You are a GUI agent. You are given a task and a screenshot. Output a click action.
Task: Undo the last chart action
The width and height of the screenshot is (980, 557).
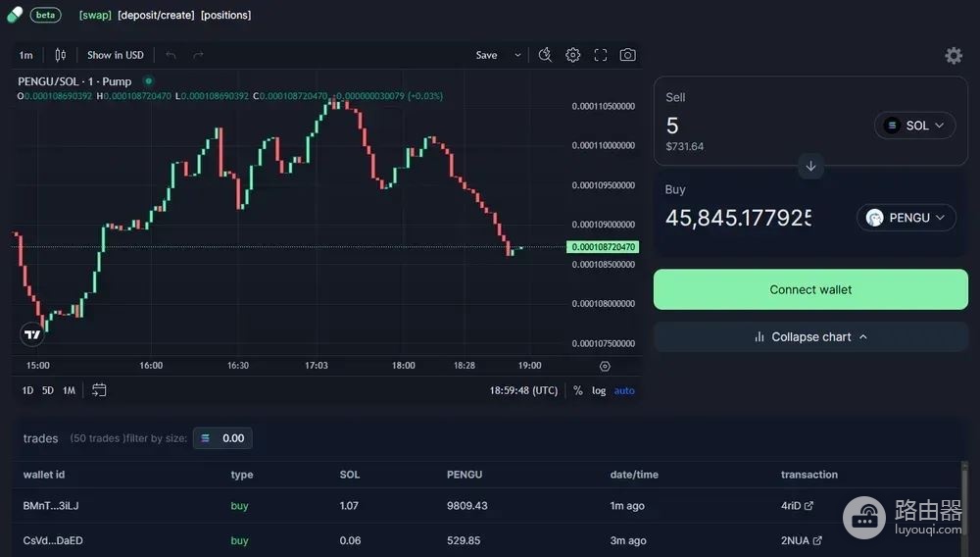(171, 55)
